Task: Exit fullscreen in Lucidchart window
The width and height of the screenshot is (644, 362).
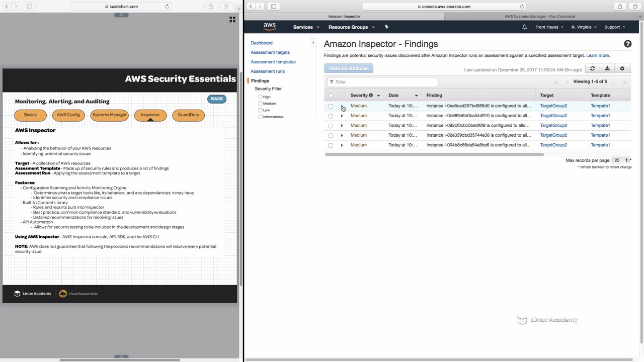Action: (232, 19)
